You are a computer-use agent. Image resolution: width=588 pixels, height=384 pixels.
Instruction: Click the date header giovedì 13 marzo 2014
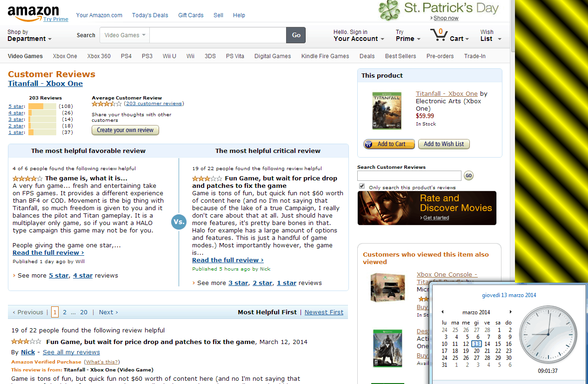(x=509, y=295)
